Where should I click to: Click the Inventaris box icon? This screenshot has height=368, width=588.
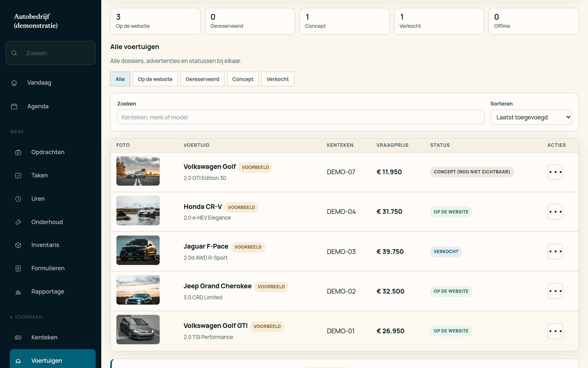coord(18,245)
